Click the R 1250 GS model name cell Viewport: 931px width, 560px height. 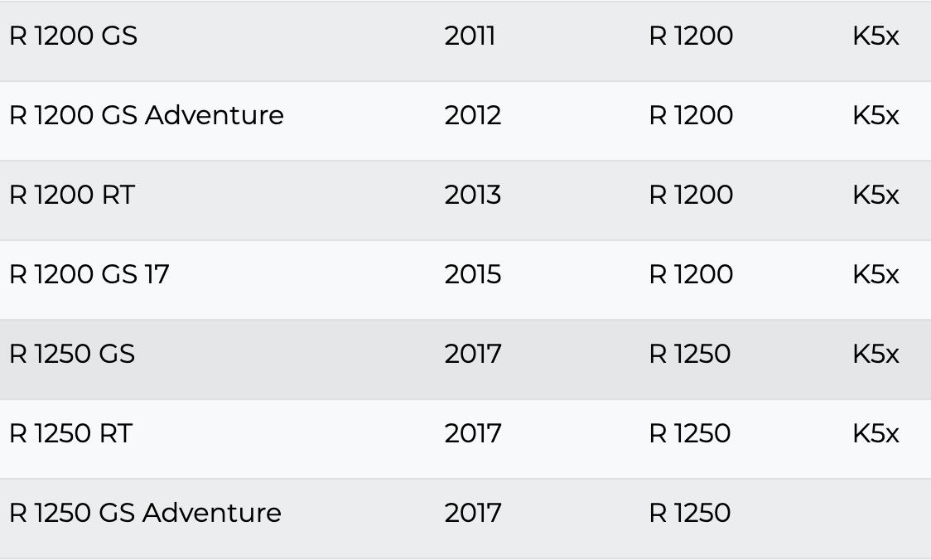click(x=71, y=354)
